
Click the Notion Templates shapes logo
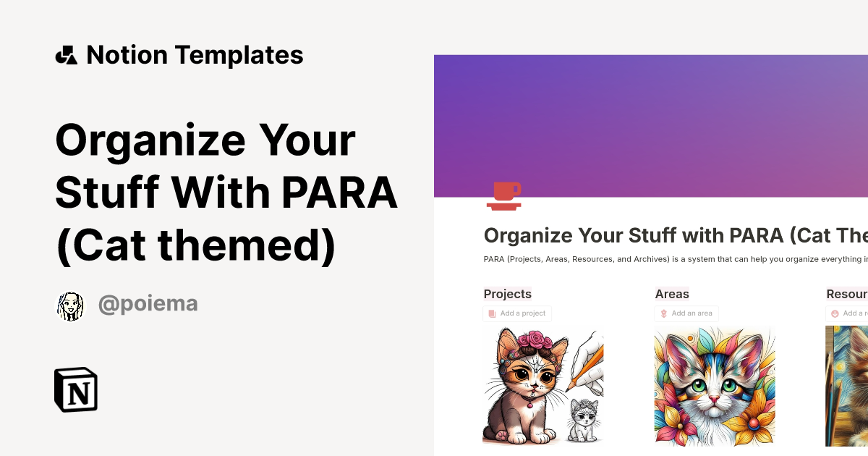pos(67,54)
